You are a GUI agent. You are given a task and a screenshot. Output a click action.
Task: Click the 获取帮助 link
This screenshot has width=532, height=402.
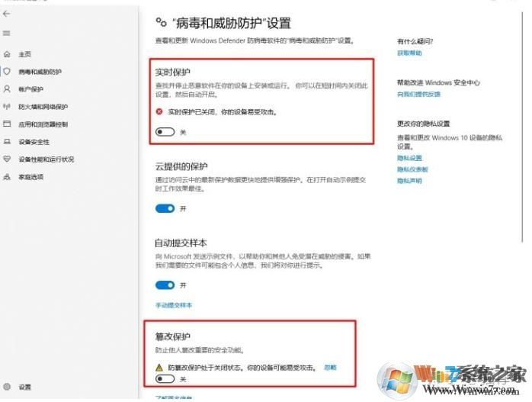pyautogui.click(x=409, y=53)
